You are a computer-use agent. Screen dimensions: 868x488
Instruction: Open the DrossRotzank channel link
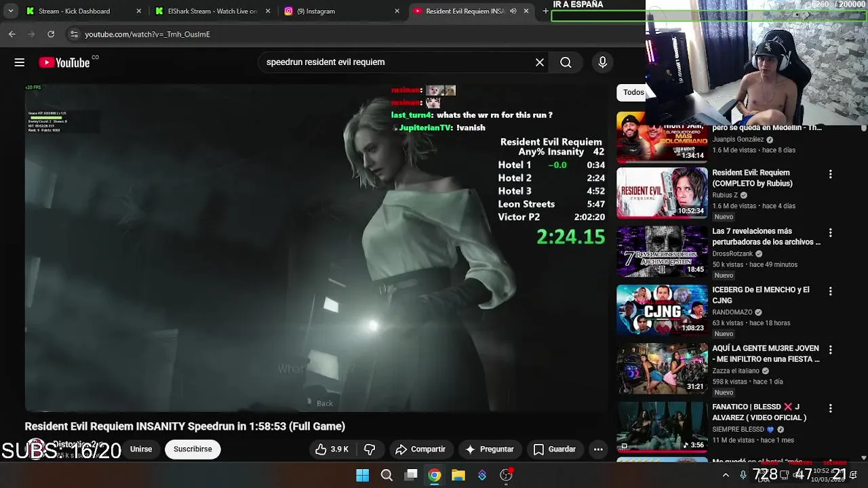pos(732,253)
